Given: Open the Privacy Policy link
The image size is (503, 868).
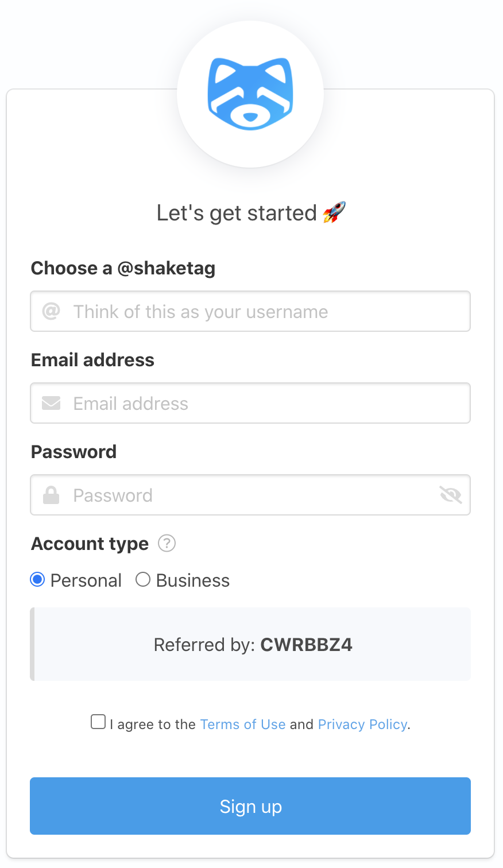Looking at the screenshot, I should pyautogui.click(x=362, y=724).
